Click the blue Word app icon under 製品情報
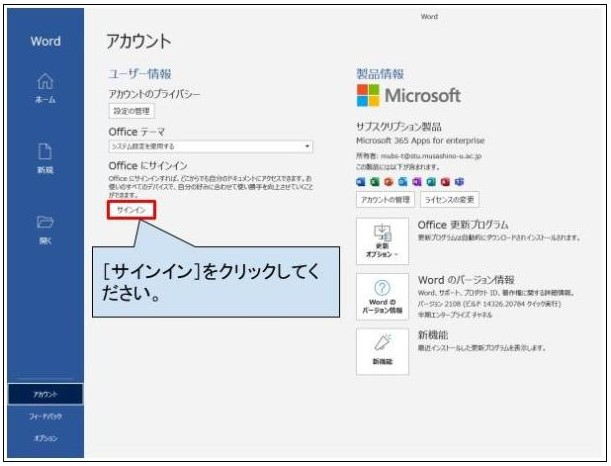Viewport: 611px width, 466px height. click(361, 182)
